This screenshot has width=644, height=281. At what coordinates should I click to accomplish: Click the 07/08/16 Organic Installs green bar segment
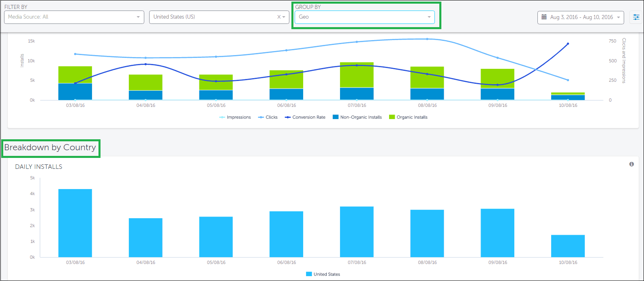tap(357, 75)
